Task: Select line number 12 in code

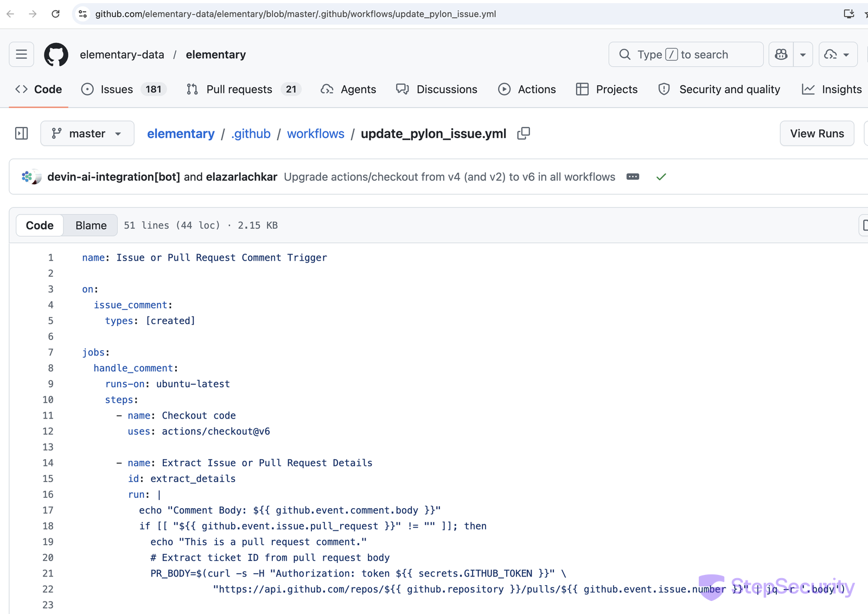Action: tap(48, 432)
